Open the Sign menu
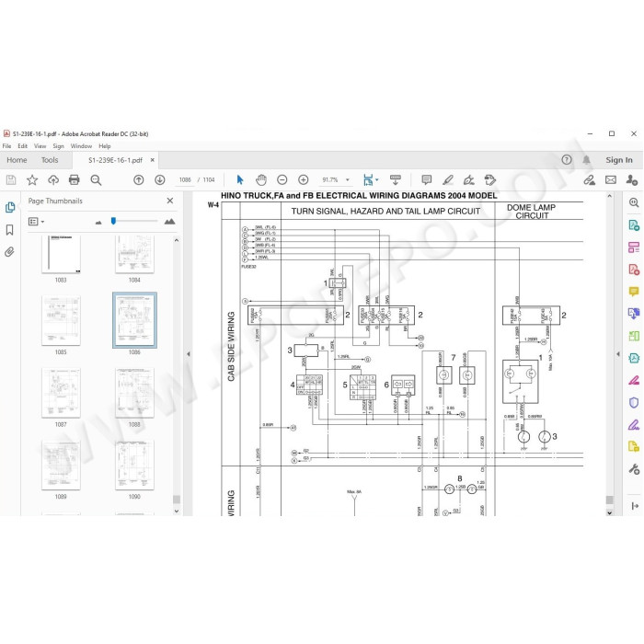This screenshot has width=644, height=644. coord(58,145)
